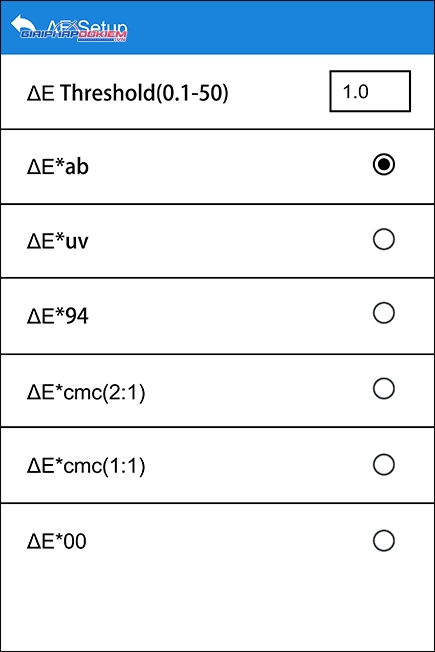Pick the ΔE*cmc(1:1) radio button

383,464
